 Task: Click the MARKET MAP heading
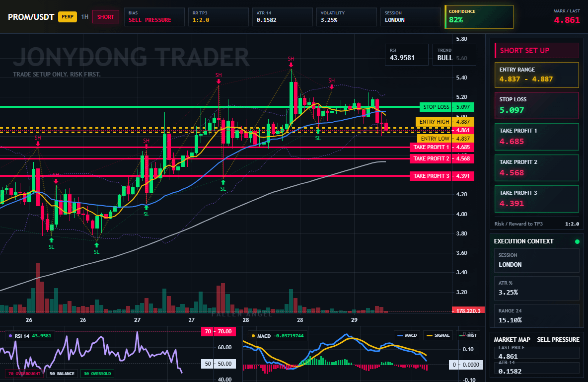click(512, 340)
